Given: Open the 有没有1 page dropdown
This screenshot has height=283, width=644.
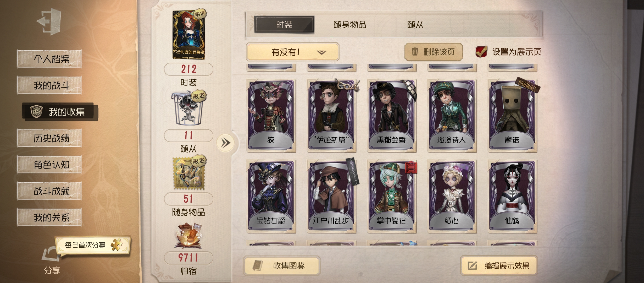Looking at the screenshot, I should tap(292, 52).
